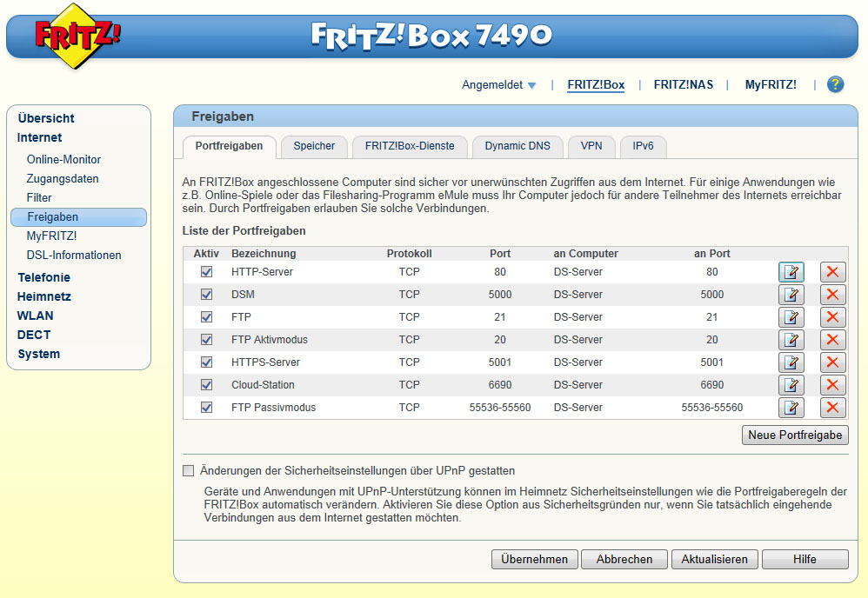Edit the FTP Passivmodus rule
This screenshot has width=868, height=598.
coord(791,408)
